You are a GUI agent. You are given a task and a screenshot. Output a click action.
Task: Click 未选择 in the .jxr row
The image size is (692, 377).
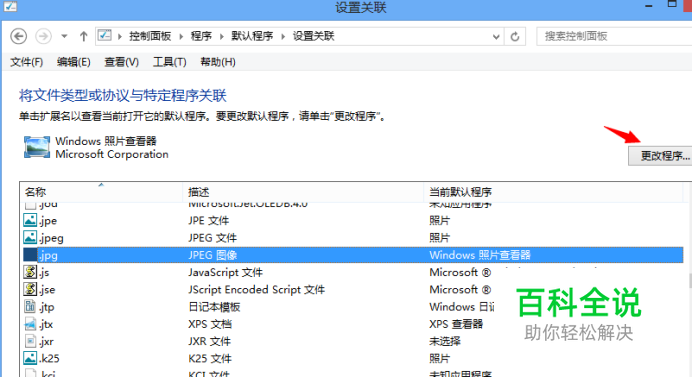pos(445,341)
